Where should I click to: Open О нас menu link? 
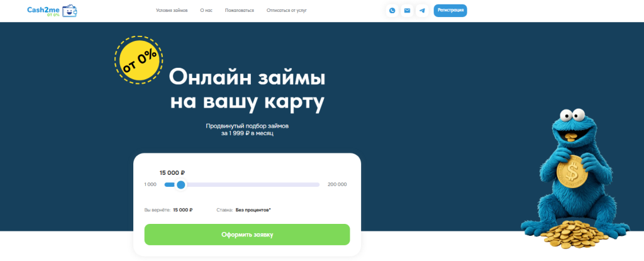tap(206, 10)
